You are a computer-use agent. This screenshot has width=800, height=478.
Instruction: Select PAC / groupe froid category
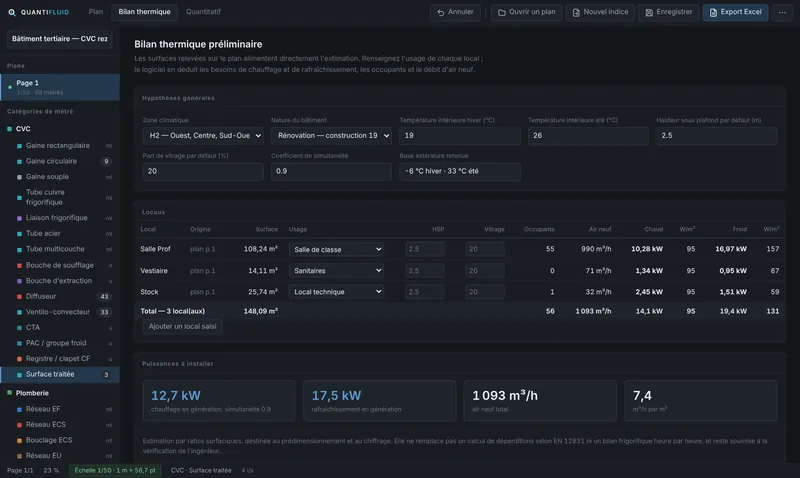[x=60, y=343]
